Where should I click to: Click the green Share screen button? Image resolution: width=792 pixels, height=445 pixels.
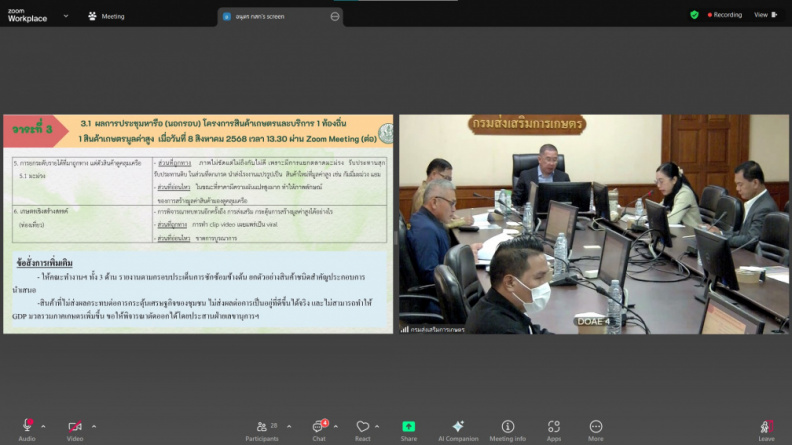[409, 430]
